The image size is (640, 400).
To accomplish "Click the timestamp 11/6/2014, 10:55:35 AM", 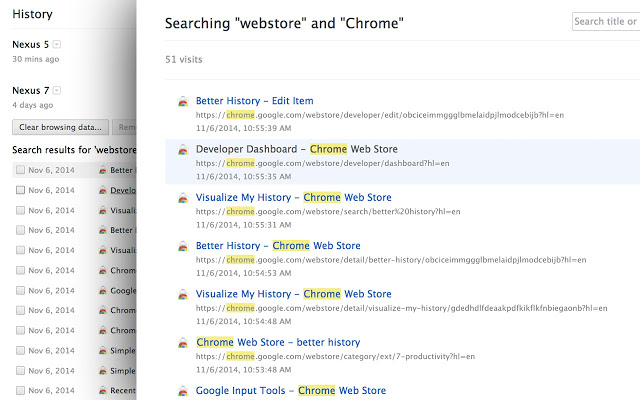I will 244,177.
